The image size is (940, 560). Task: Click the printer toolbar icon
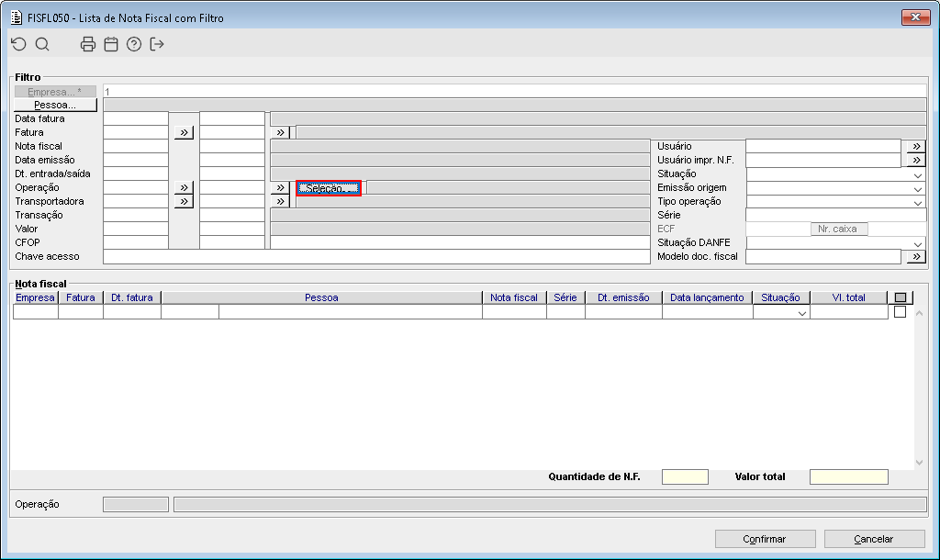click(88, 44)
